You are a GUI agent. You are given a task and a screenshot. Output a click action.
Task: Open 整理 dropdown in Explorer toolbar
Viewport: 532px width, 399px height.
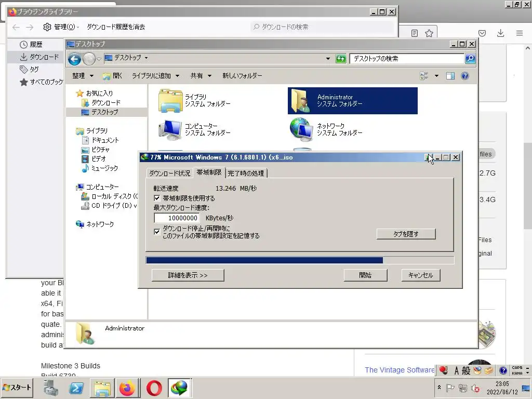(x=83, y=76)
